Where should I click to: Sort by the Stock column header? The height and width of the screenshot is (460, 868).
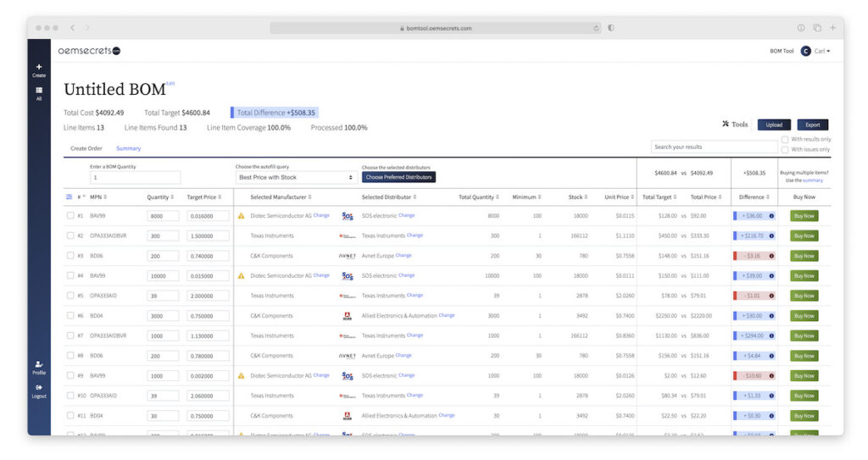point(578,197)
